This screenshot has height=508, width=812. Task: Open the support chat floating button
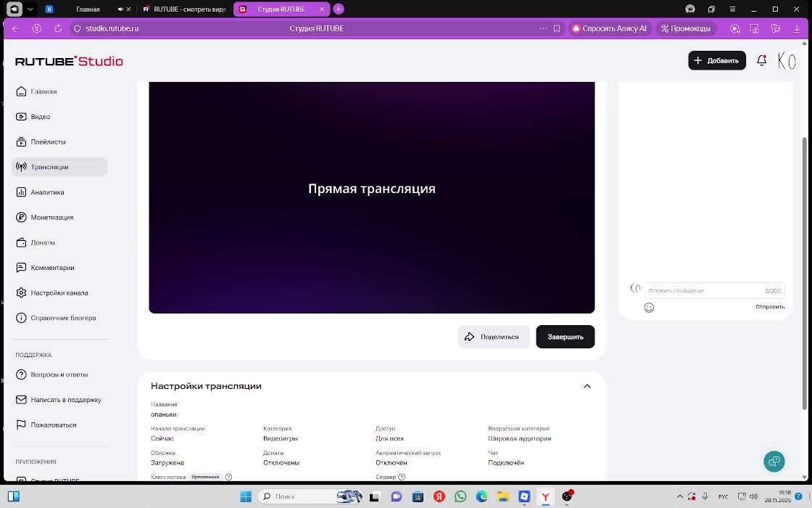[774, 462]
